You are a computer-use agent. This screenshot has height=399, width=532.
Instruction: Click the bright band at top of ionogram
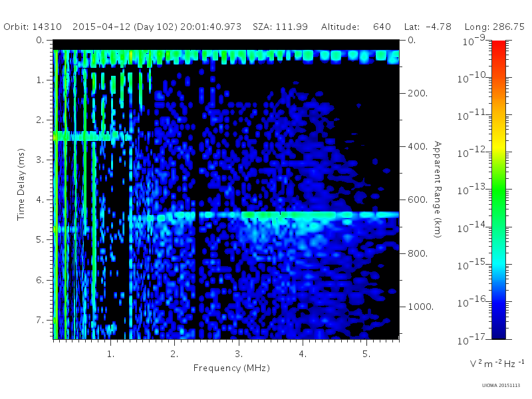[x=226, y=57]
